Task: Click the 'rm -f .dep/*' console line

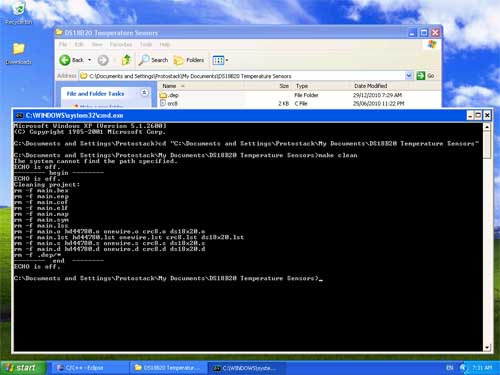Action: [x=37, y=255]
